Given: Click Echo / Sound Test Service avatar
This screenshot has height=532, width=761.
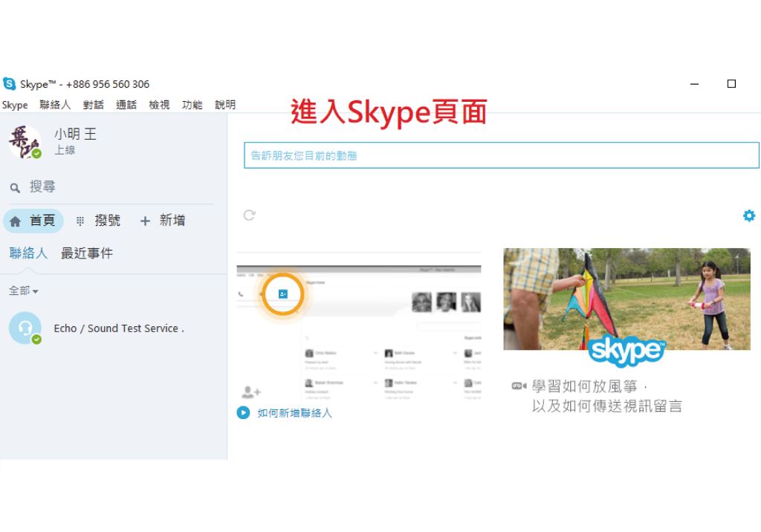Looking at the screenshot, I should [x=25, y=328].
